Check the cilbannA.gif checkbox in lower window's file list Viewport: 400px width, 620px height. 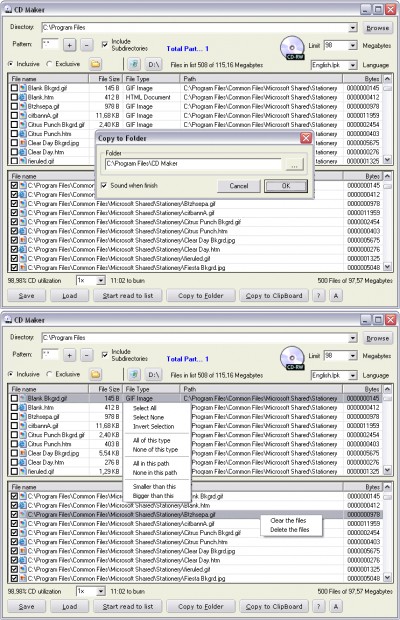click(14, 426)
